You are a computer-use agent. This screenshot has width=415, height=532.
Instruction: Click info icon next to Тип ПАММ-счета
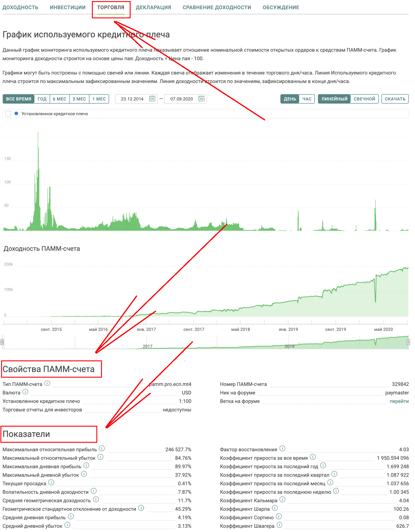pyautogui.click(x=47, y=383)
